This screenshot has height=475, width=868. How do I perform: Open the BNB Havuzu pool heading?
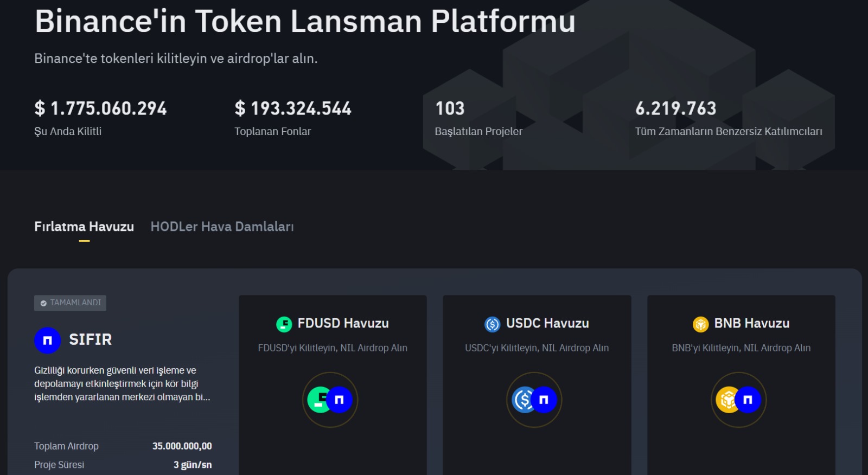coord(751,323)
